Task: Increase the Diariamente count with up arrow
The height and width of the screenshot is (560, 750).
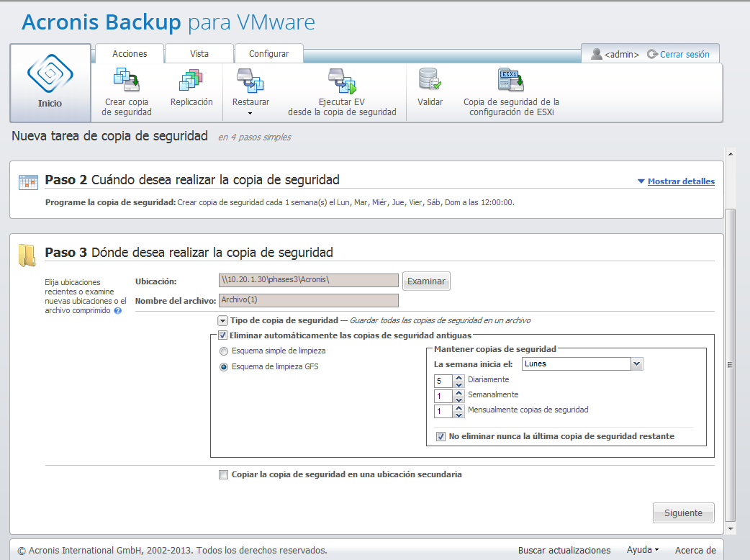Action: (458, 376)
